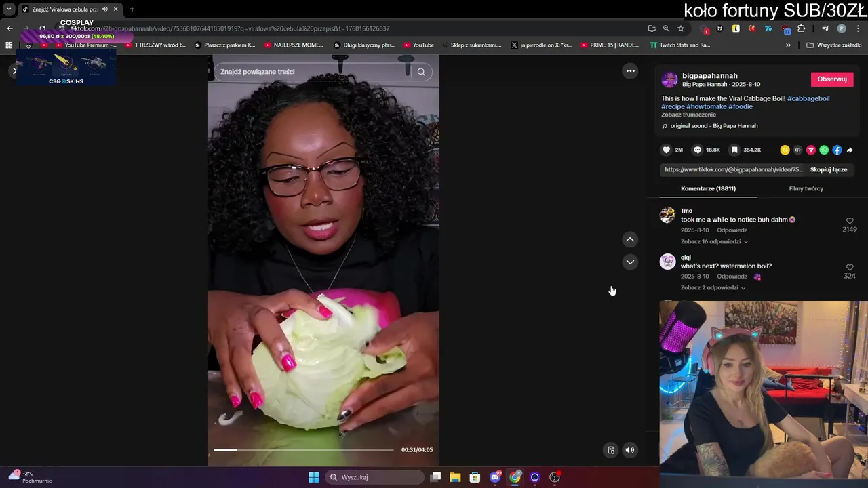
Task: Send to friends with the red paper-plane icon
Action: pyautogui.click(x=810, y=150)
